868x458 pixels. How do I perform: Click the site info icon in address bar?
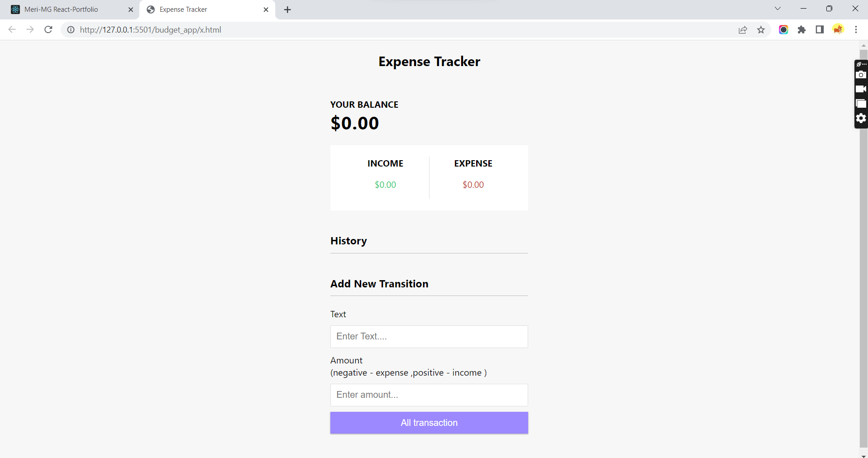tap(71, 30)
